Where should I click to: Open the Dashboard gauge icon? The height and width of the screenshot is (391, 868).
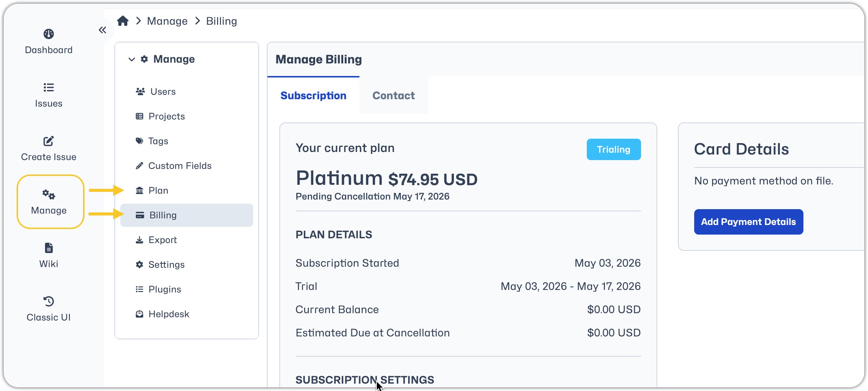click(49, 34)
